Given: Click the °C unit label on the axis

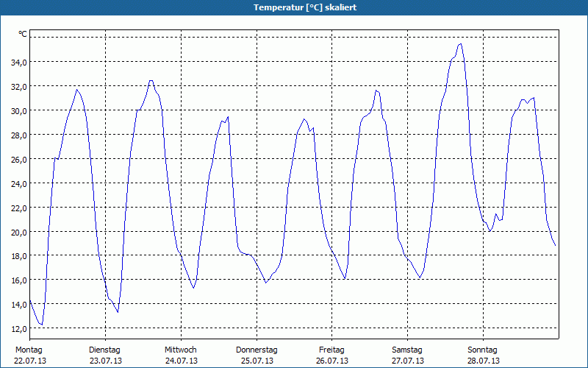Looking at the screenshot, I should 23,34.
